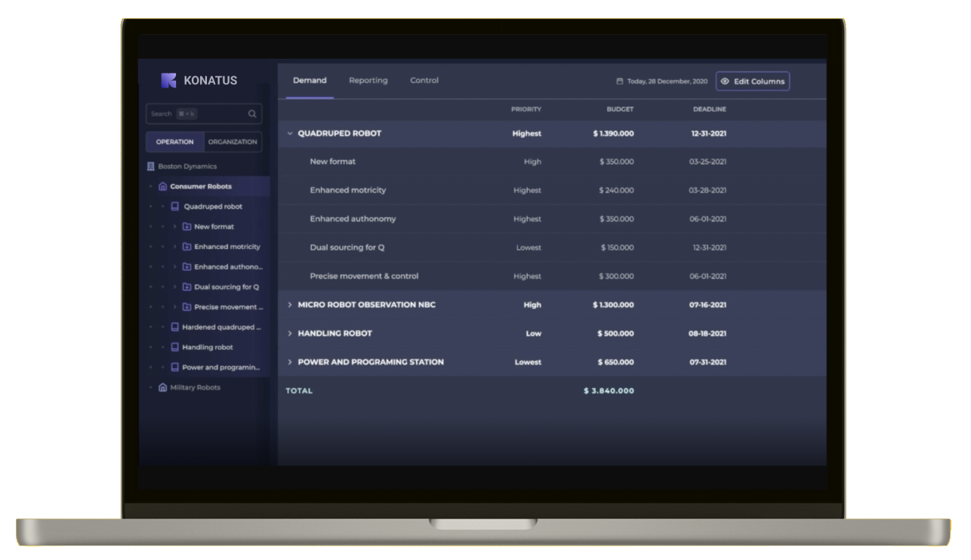Click the Enhanced motricity folder icon
The image size is (971, 560).
186,247
